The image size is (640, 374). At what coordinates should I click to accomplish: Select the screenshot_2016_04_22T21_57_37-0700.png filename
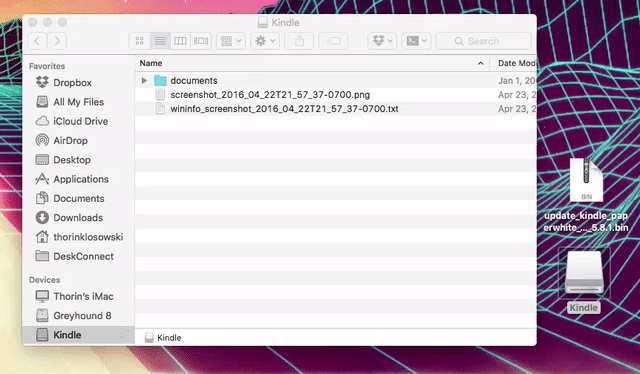(x=270, y=95)
